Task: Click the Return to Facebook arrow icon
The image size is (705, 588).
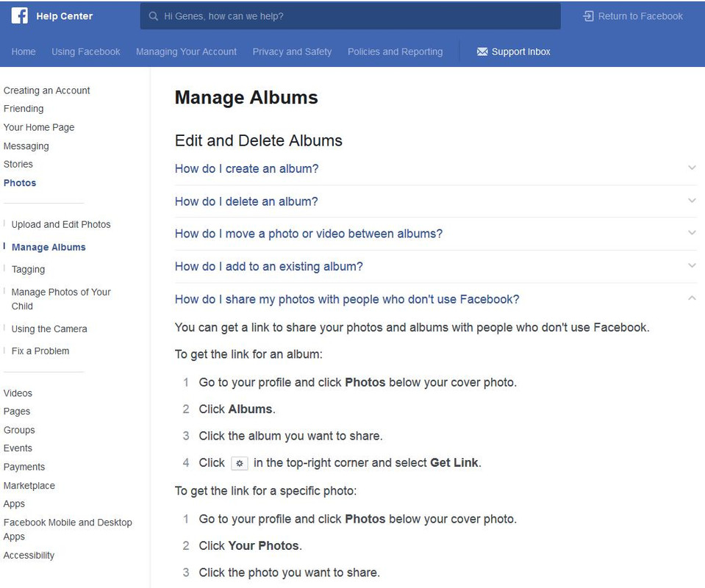Action: 588,16
